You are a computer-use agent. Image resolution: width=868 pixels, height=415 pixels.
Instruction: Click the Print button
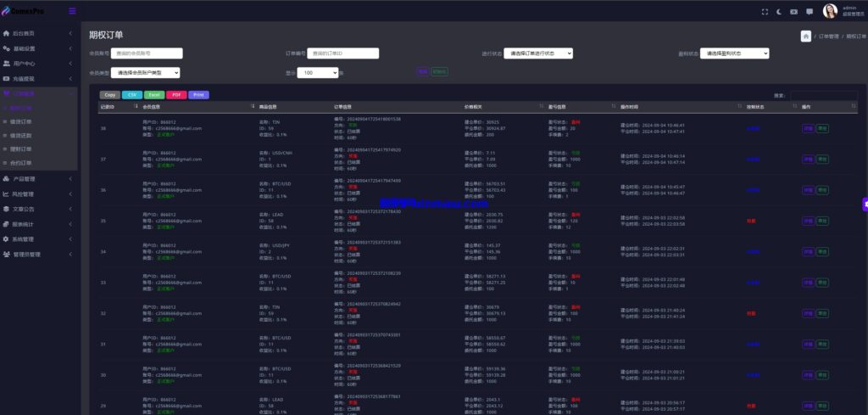(x=198, y=95)
